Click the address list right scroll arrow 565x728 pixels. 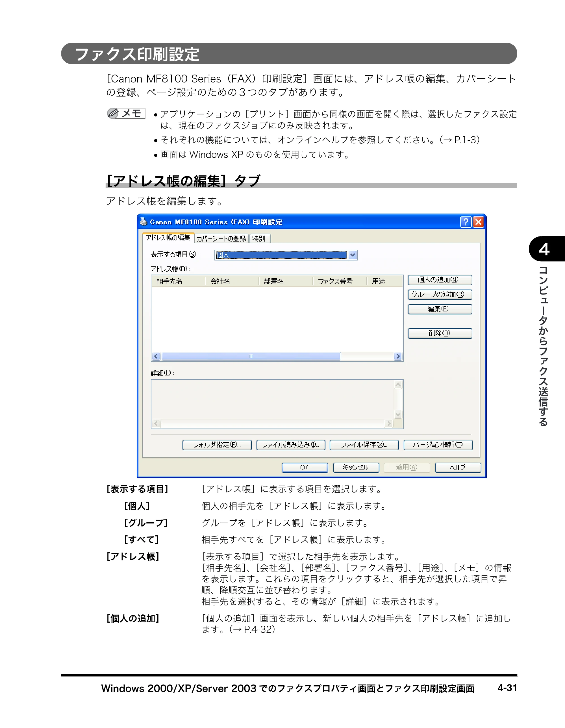[398, 356]
